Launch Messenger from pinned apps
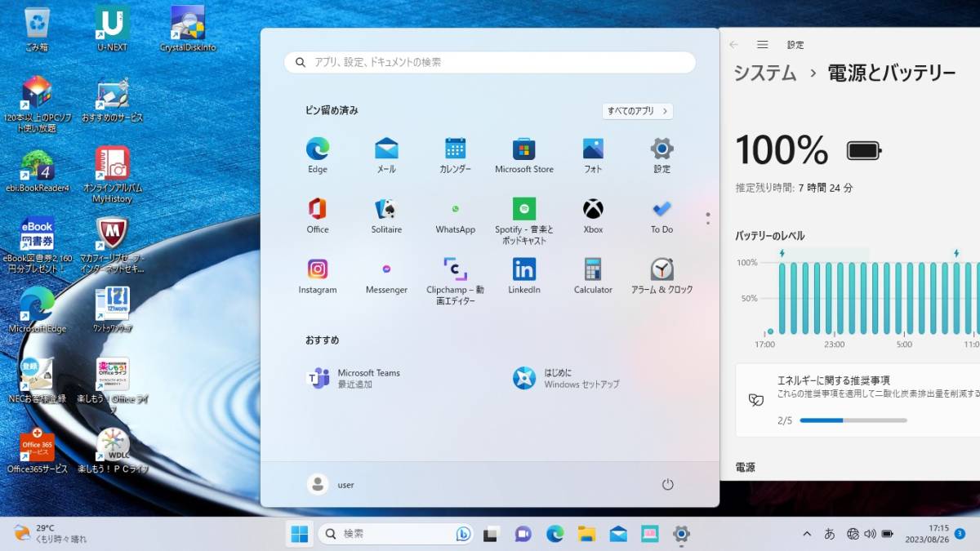Screen dimensions: 980x551 pos(386,276)
